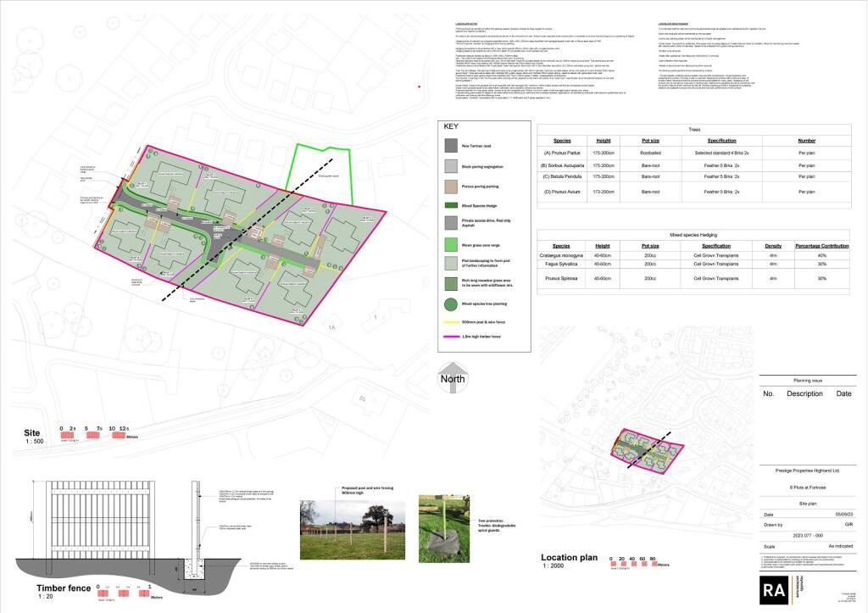Click the Mixed Species Hedge green bar in key

click(452, 204)
